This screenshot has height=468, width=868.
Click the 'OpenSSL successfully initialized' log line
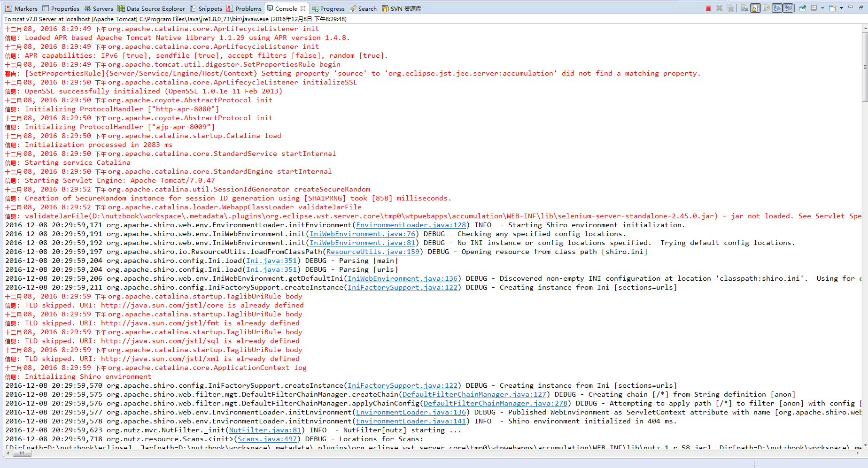(143, 91)
